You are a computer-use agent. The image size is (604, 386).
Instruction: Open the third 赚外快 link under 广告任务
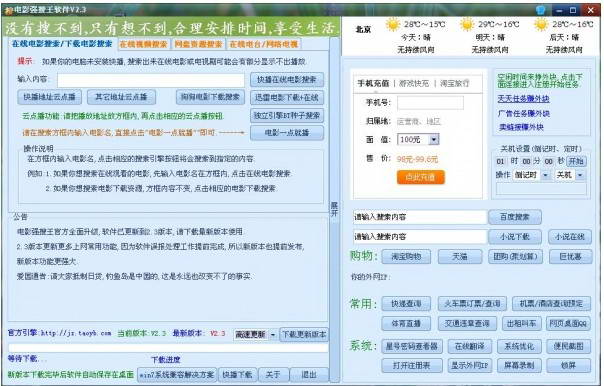point(521,127)
